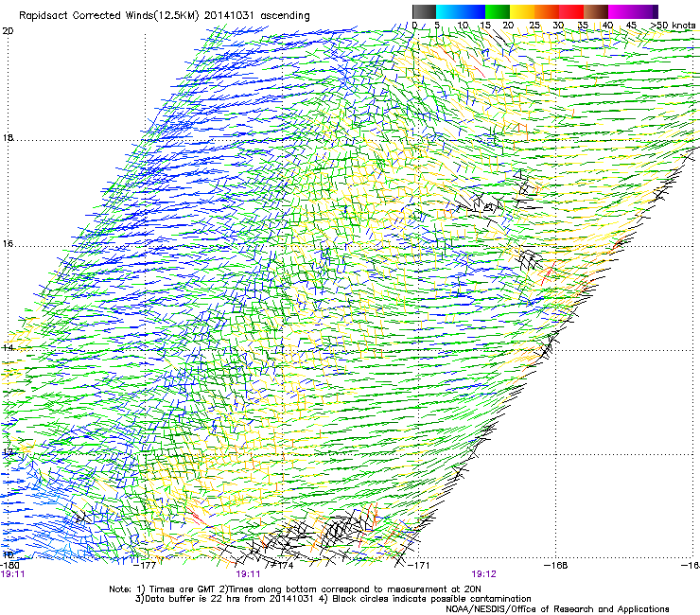Click the 'Data buffer is 22 hrs' note line
Image resolution: width=700 pixels, height=615 pixels.
pyautogui.click(x=333, y=599)
